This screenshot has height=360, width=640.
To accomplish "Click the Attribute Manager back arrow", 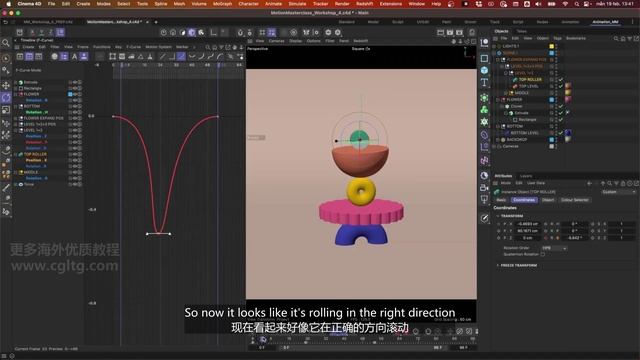I will pyautogui.click(x=589, y=183).
